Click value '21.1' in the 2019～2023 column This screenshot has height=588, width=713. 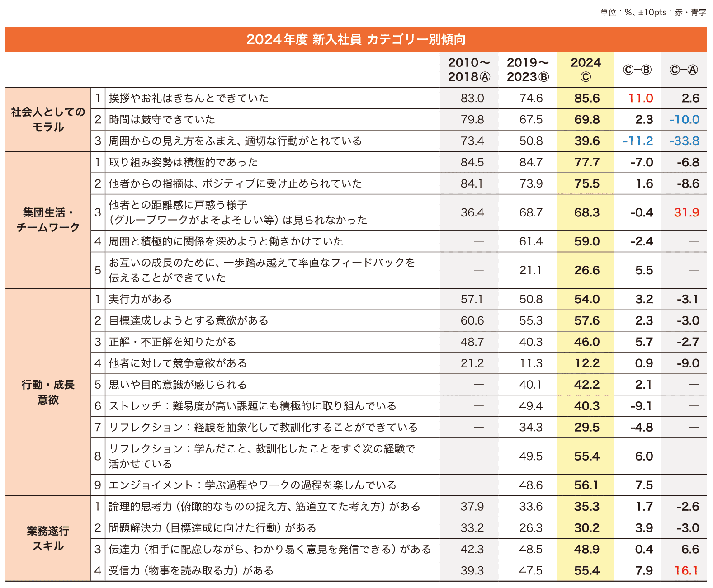(531, 270)
